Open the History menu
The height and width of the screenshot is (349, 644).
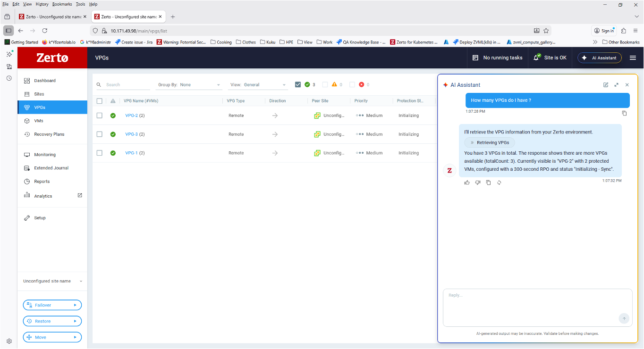[x=42, y=4]
